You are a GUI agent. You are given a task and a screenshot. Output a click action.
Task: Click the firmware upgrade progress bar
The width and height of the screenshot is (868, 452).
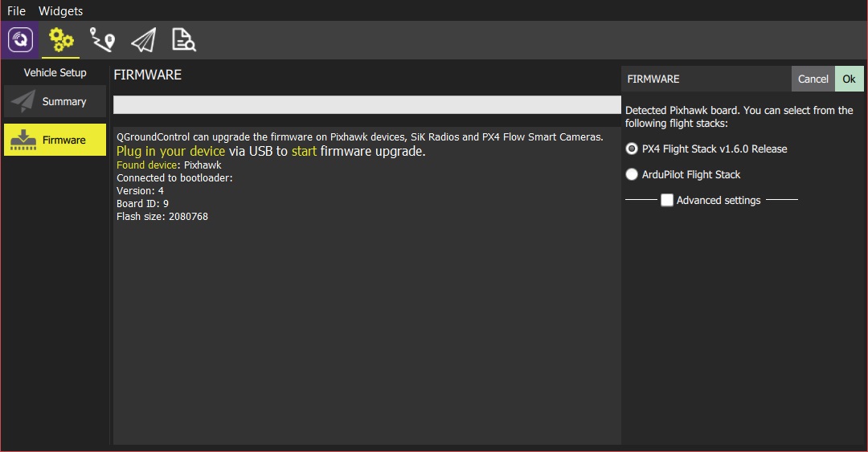(x=366, y=105)
